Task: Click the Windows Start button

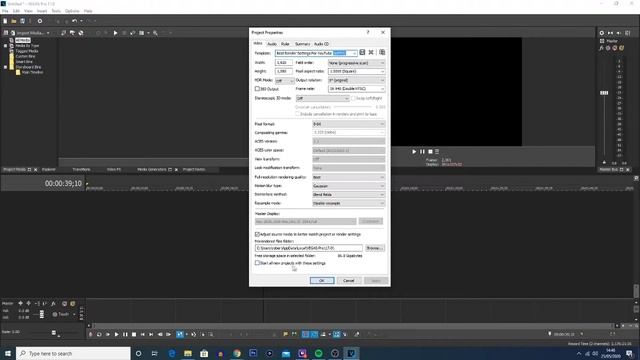Action: point(8,353)
